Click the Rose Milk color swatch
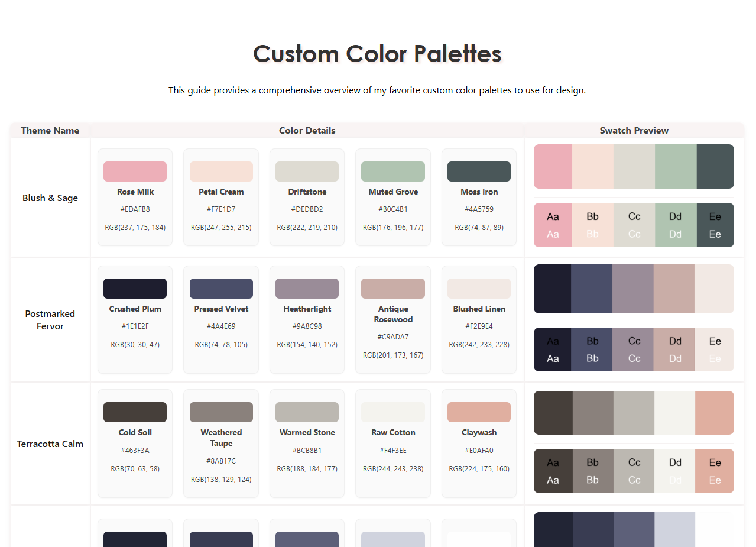756x547 pixels. click(x=135, y=171)
